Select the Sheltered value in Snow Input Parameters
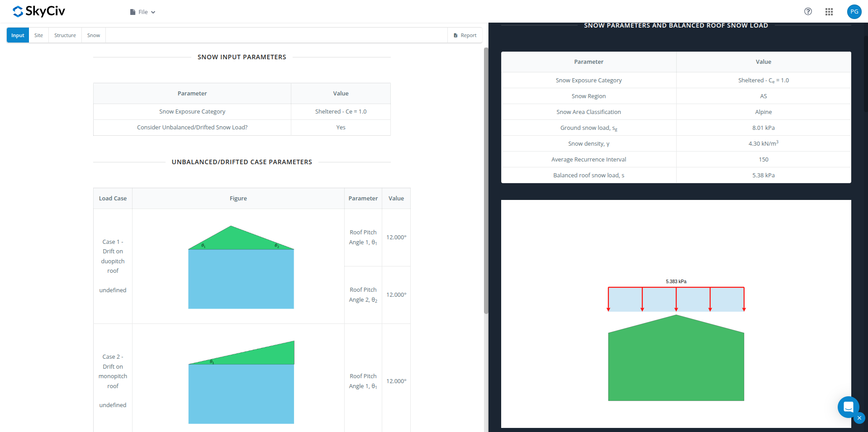Image resolution: width=868 pixels, height=432 pixels. (x=341, y=112)
